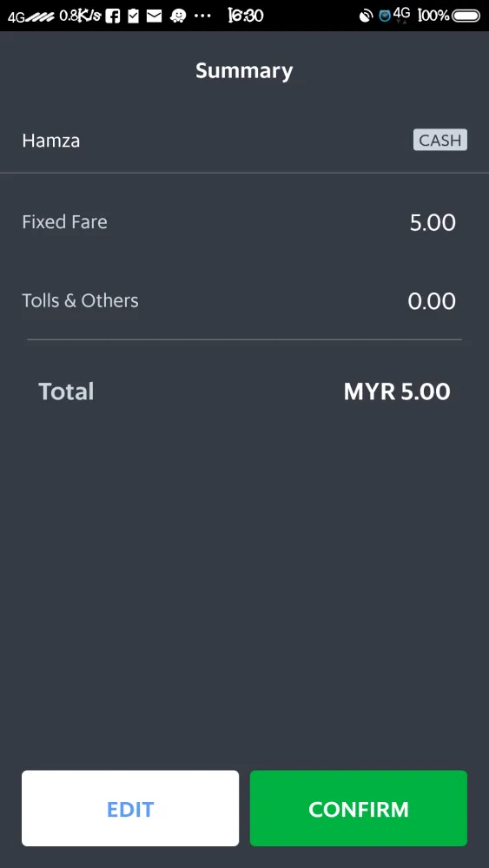Tap the three-dot more notifications icon
The image size is (489, 868).
tap(202, 16)
